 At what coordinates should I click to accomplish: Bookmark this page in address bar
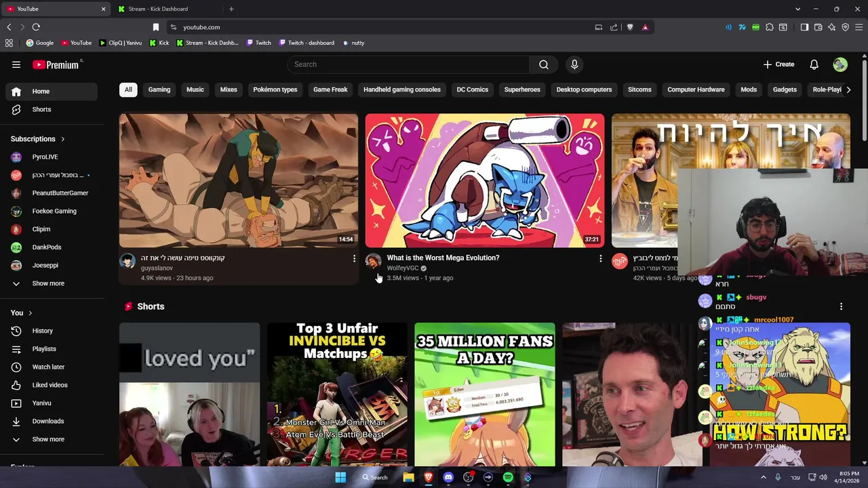[156, 27]
